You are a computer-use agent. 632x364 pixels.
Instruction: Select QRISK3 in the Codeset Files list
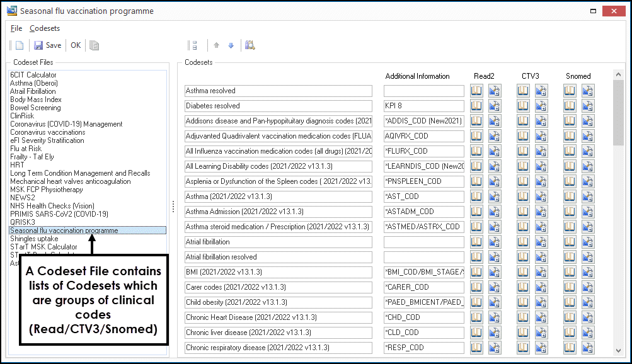(23, 222)
